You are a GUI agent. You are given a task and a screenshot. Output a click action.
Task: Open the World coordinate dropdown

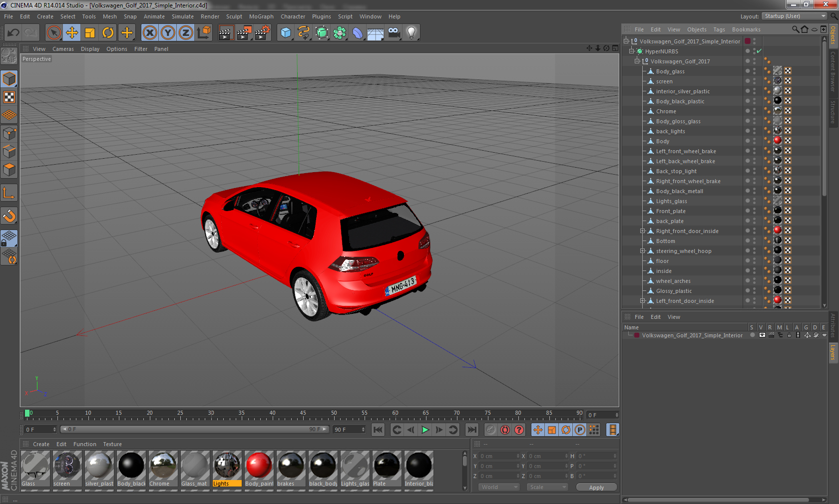[x=499, y=487]
